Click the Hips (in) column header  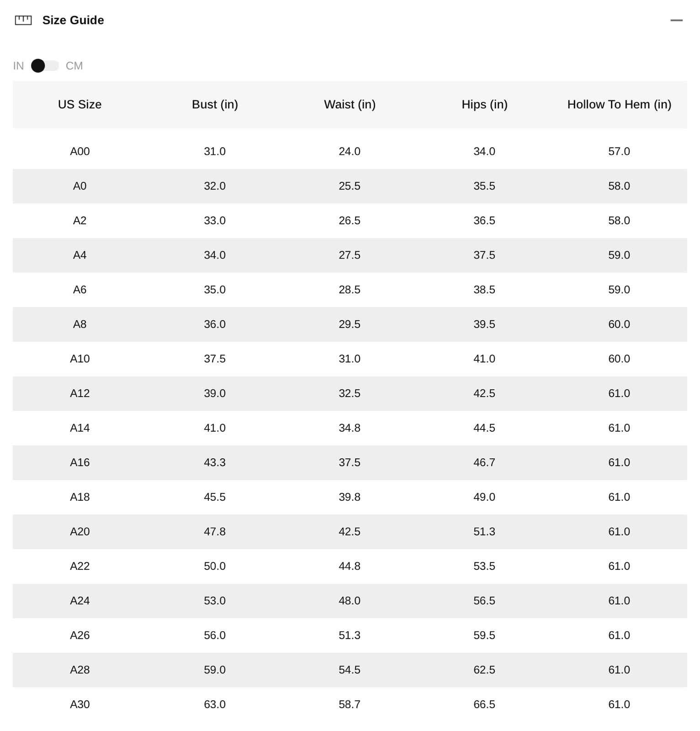(x=484, y=104)
